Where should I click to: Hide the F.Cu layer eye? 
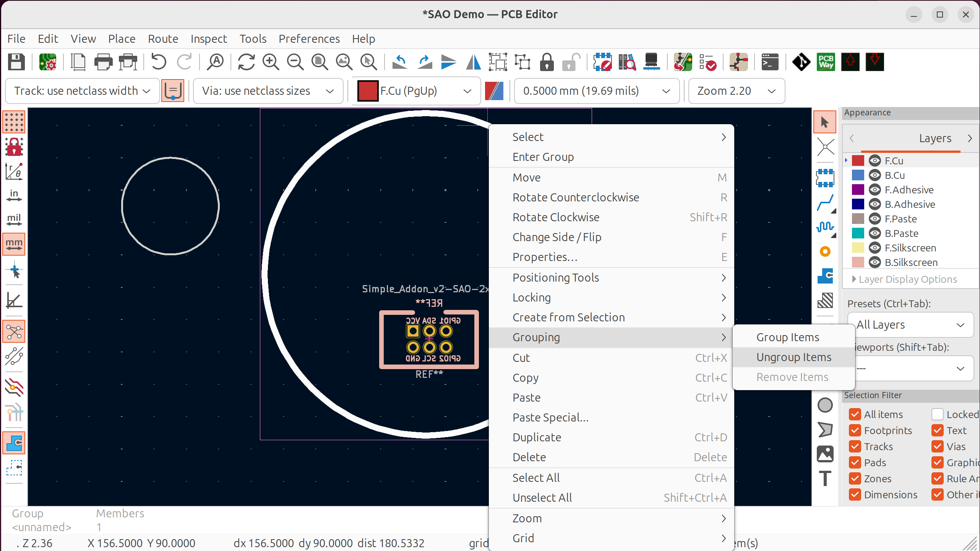[x=875, y=160]
